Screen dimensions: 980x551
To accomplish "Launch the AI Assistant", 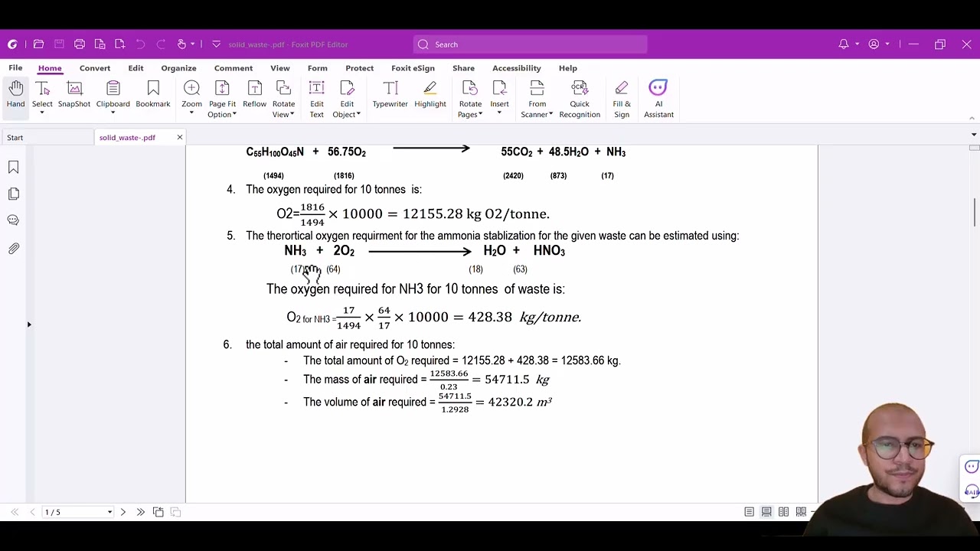I will 658,99.
